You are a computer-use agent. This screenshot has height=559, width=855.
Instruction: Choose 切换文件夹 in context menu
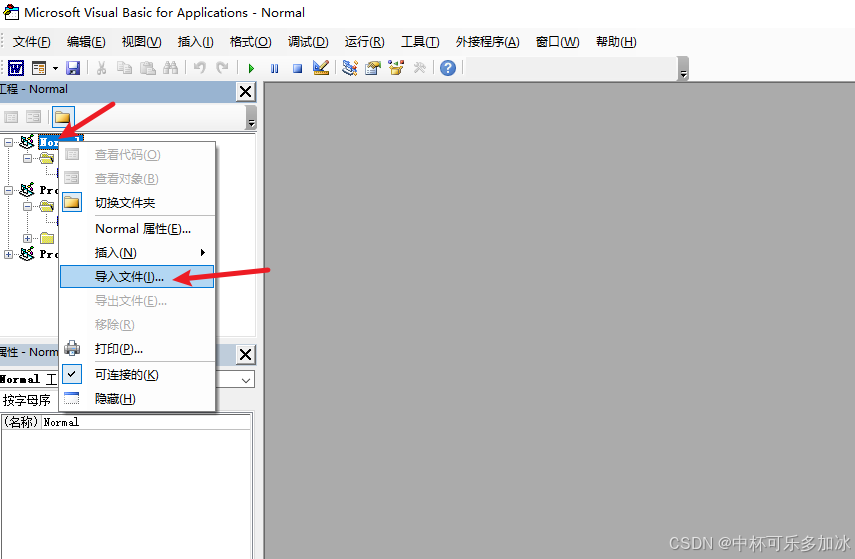coord(137,203)
